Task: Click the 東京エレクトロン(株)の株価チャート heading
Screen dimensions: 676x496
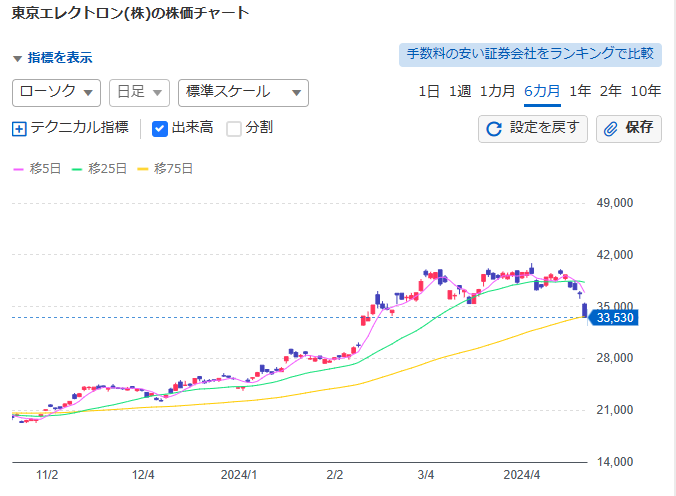Action: [x=130, y=13]
